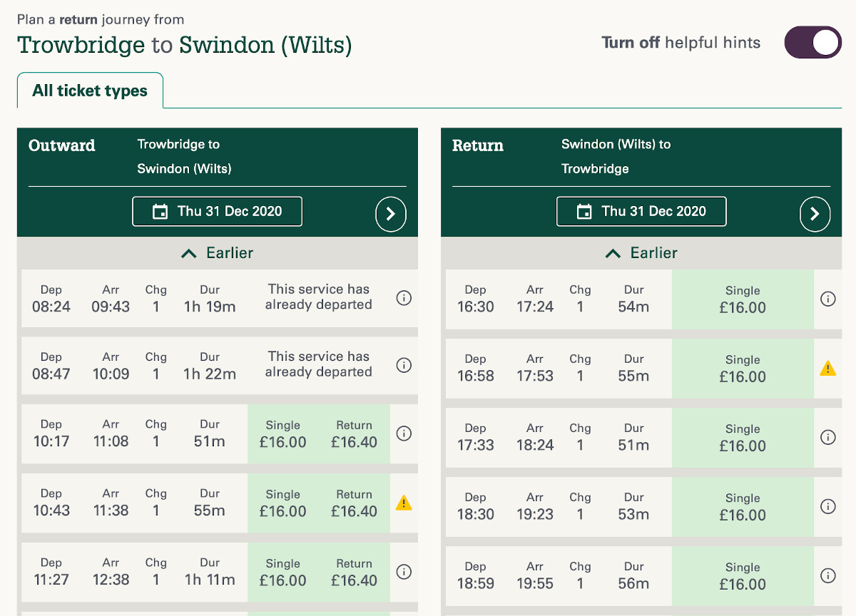Click warning triangle on 16:58 return train
Screen dimensions: 856x616
coord(827,369)
